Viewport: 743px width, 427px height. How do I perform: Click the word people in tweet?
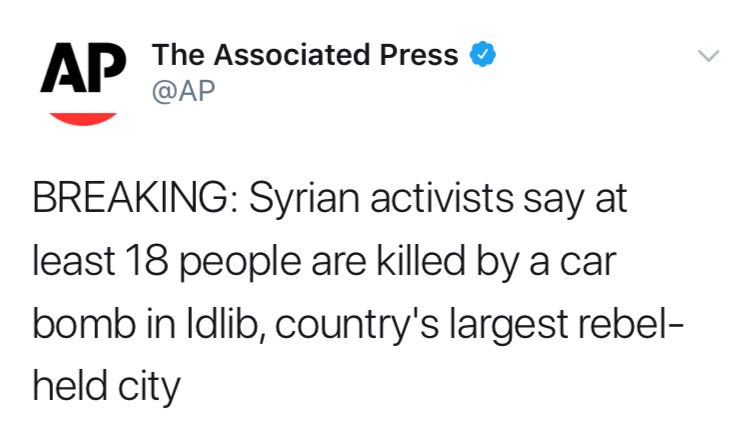coord(240,263)
